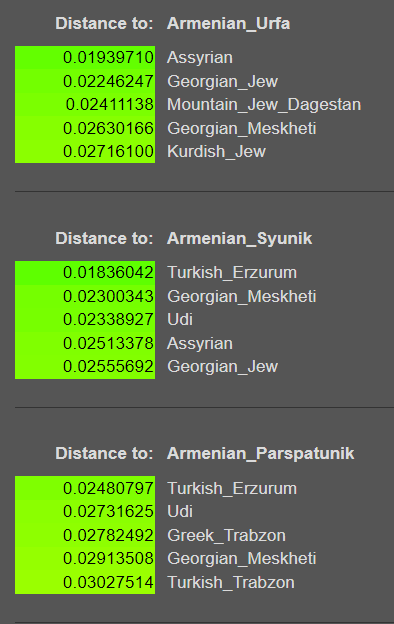Select the 0.02480797 distance cell
The height and width of the screenshot is (624, 394).
85,488
